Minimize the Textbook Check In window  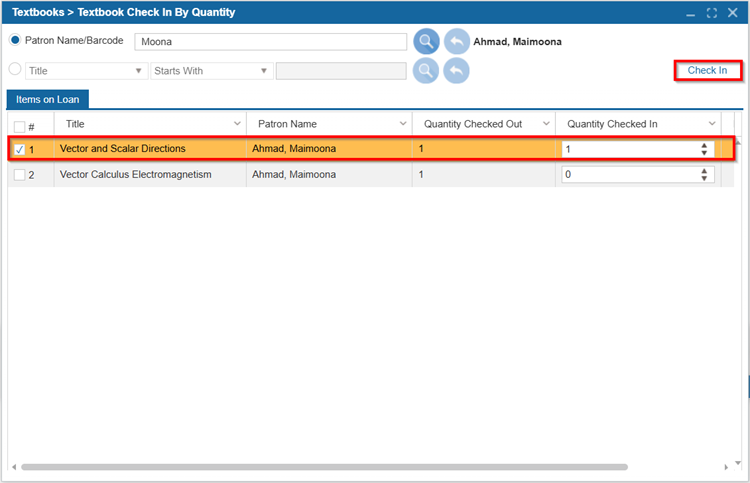click(x=690, y=13)
